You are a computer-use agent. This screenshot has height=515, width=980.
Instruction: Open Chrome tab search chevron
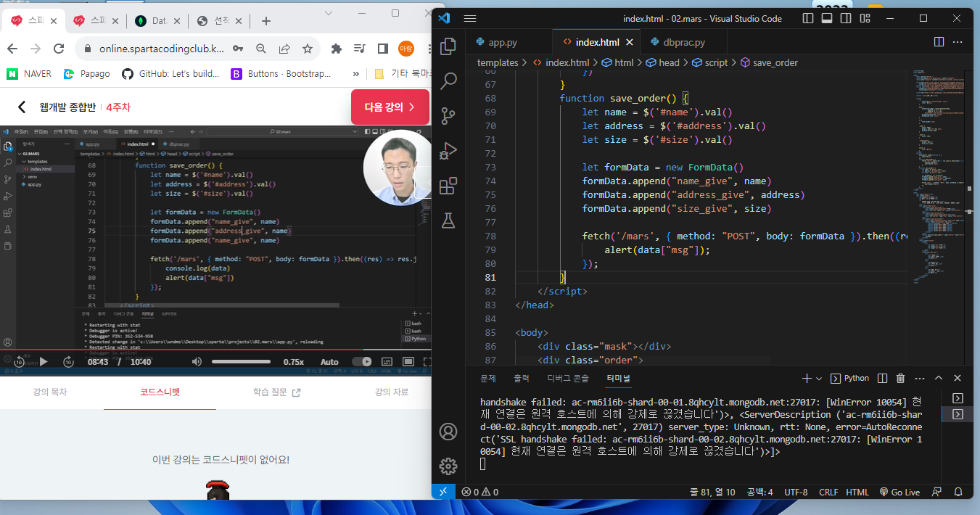[329, 13]
